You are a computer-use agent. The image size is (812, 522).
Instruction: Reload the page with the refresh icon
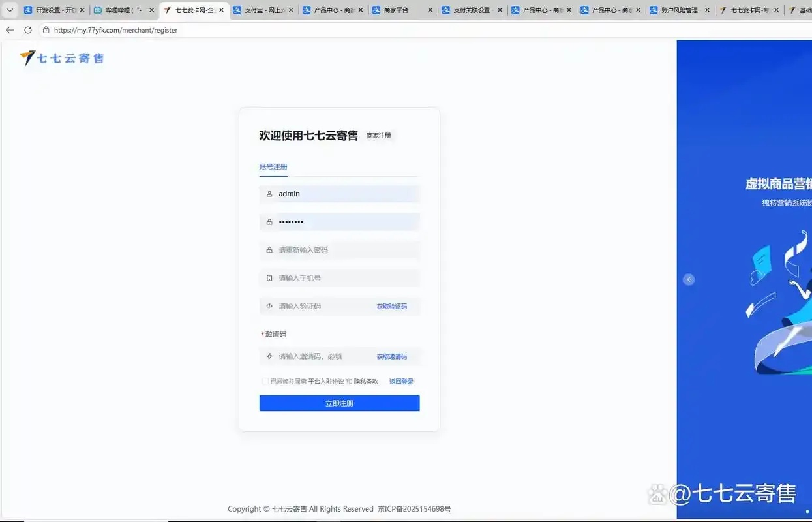[x=28, y=30]
